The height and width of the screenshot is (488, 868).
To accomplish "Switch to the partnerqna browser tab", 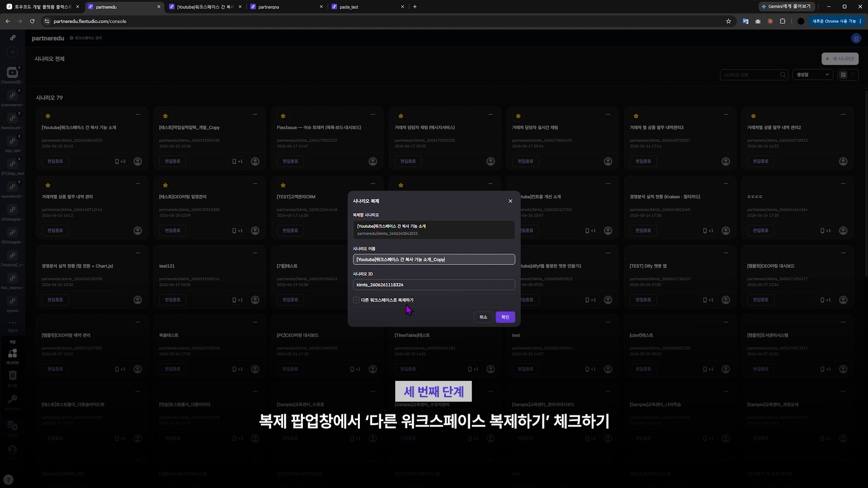I will pos(286,7).
